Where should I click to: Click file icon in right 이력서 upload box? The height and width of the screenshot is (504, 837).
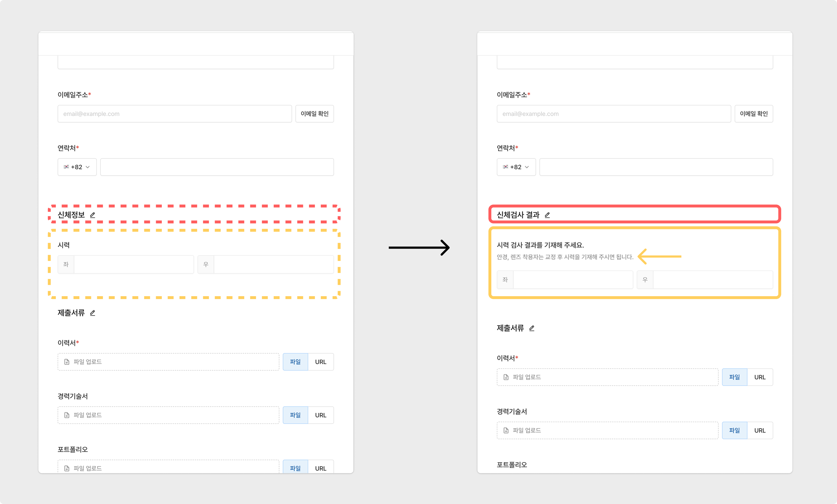506,377
